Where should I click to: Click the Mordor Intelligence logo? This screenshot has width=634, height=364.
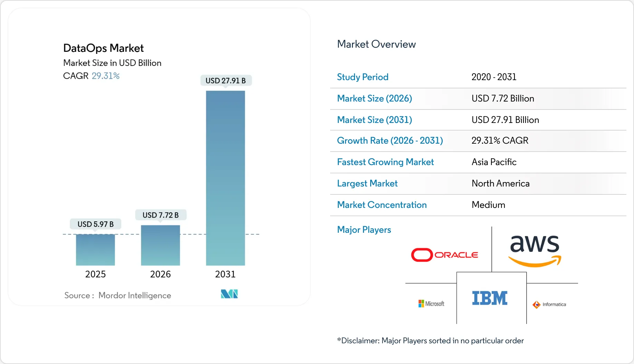coord(229,294)
